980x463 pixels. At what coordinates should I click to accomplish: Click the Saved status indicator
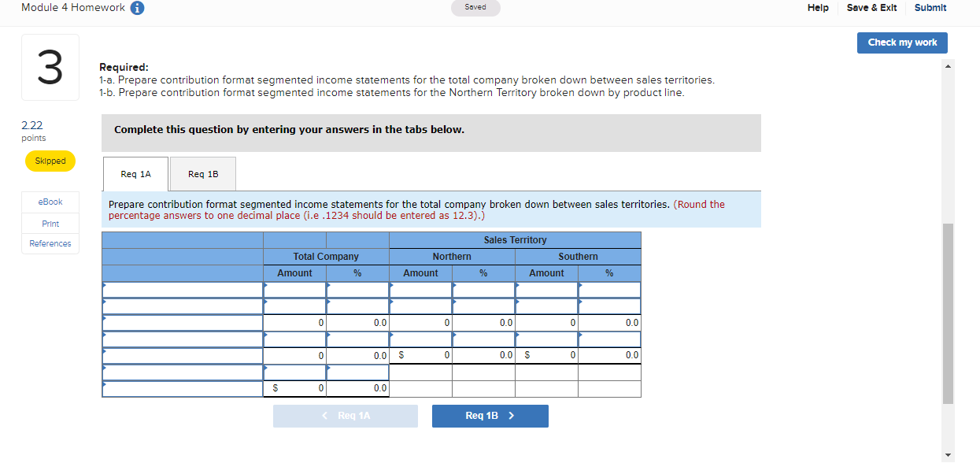click(x=475, y=7)
